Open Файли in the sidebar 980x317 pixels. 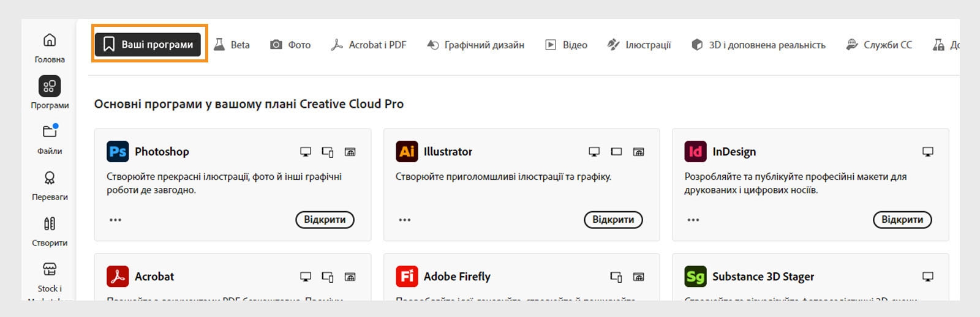(50, 140)
